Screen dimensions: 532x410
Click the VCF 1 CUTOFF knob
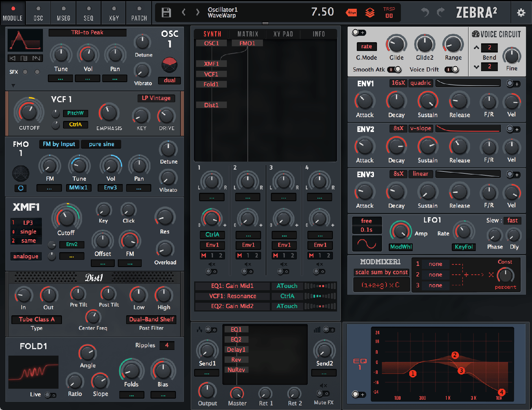click(29, 112)
